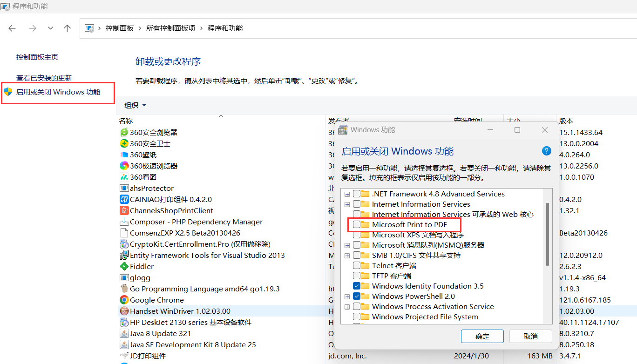Select the Fiddler program icon
This screenshot has height=364, width=637.
point(124,267)
